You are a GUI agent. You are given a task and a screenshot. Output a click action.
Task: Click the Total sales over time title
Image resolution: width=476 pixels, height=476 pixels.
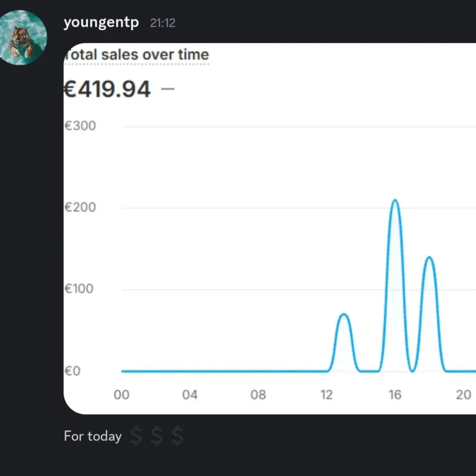tap(137, 55)
